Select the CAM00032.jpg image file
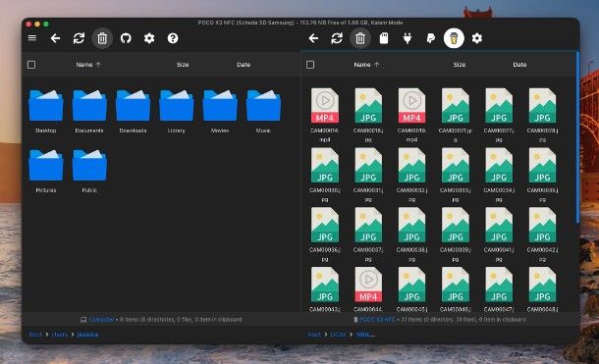This screenshot has width=599, height=364. pyautogui.click(x=411, y=175)
